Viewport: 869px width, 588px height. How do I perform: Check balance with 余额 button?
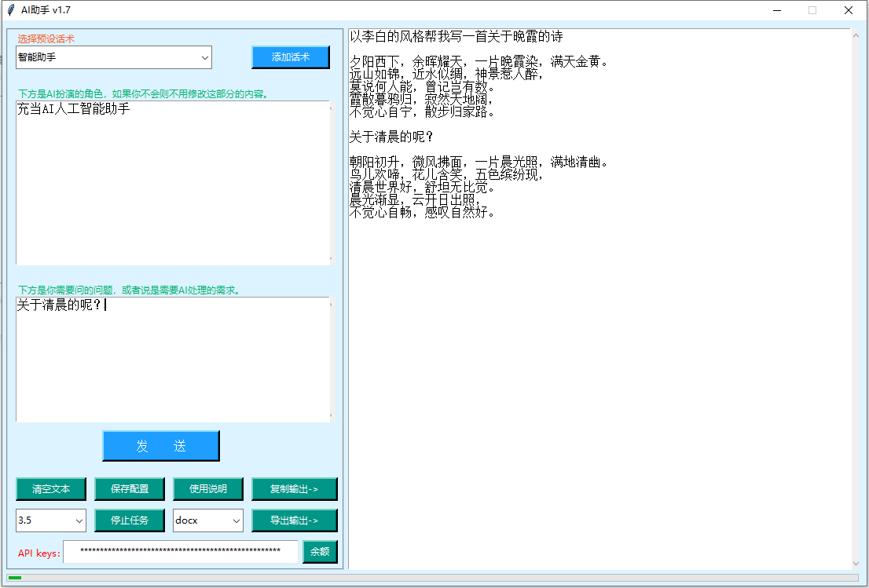click(x=320, y=552)
